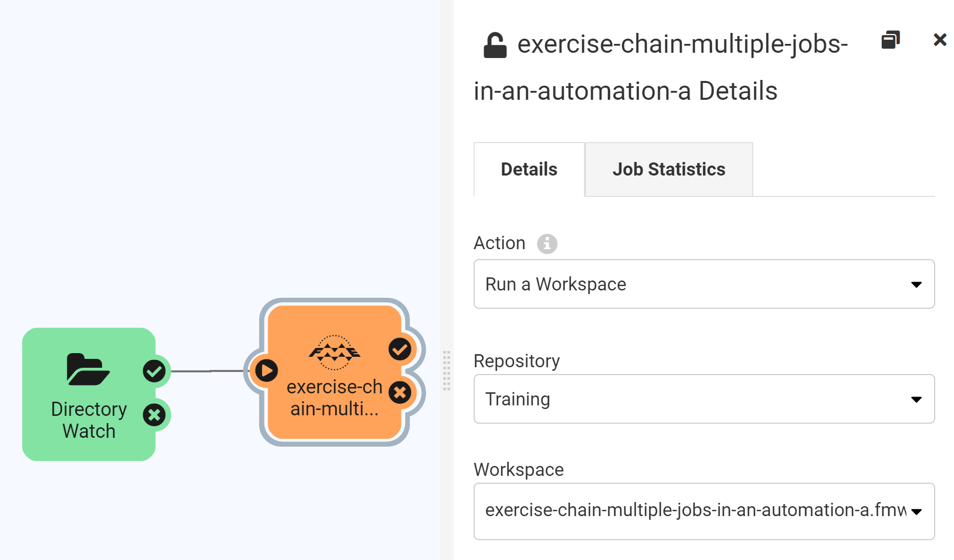Click the workspace node failure X port

(400, 393)
